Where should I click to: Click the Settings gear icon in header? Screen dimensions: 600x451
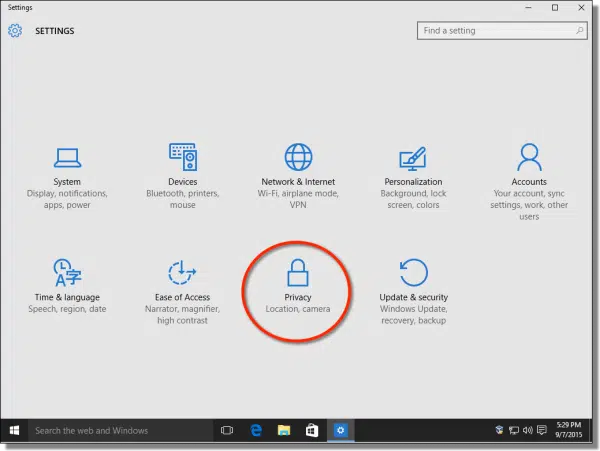click(15, 31)
